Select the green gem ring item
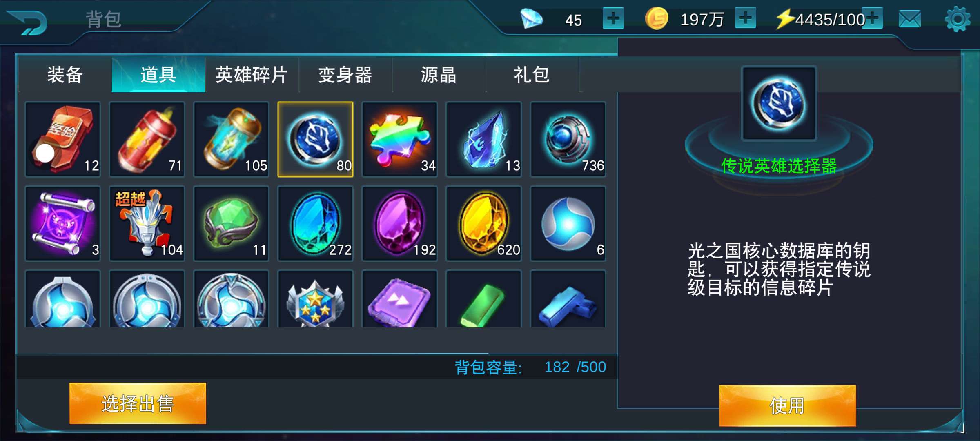 point(231,223)
